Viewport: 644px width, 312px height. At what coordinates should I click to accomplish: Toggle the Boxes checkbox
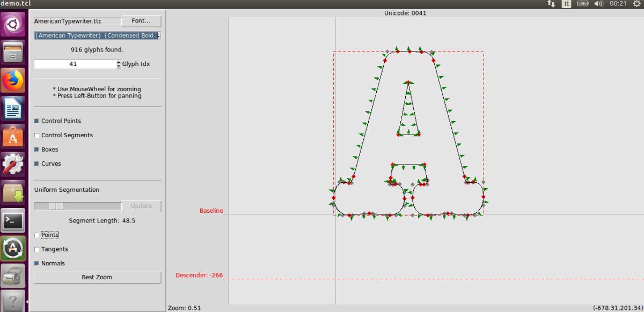37,150
